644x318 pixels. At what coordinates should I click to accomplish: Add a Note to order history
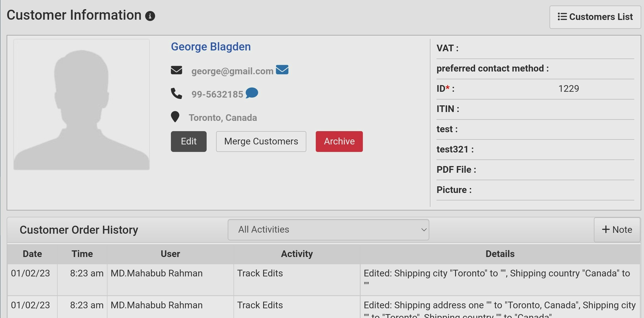(617, 230)
